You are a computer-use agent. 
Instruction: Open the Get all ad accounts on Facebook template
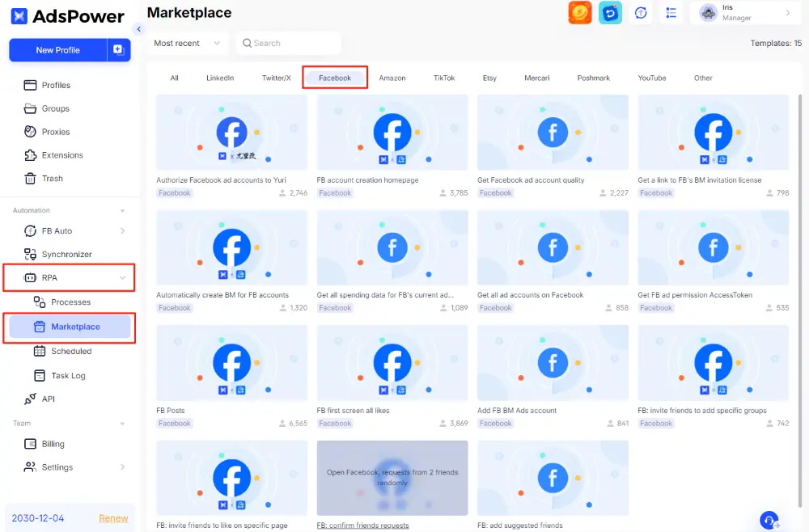[x=553, y=247]
